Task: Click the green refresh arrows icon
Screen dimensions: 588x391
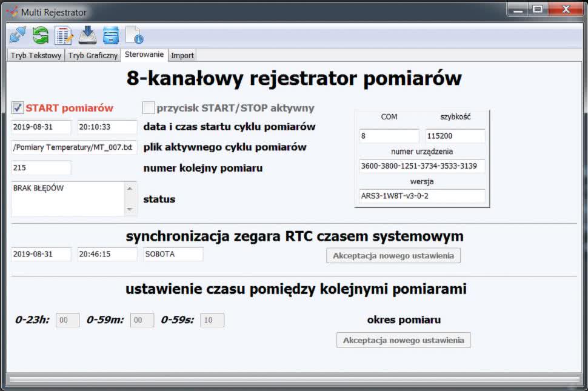Action: 41,35
